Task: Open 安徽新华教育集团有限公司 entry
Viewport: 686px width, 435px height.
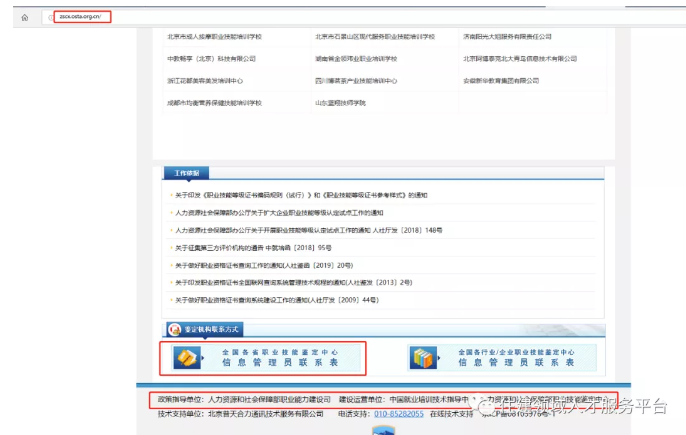Action: click(501, 81)
